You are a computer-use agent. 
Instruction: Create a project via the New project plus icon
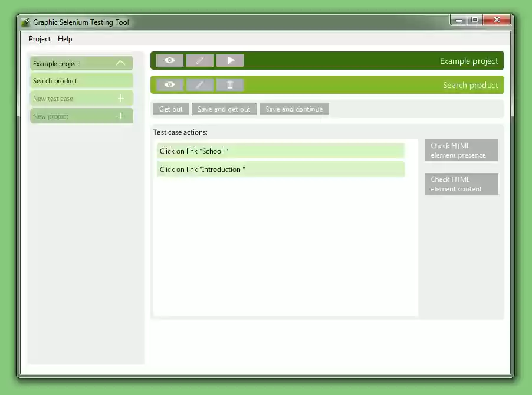click(x=120, y=116)
